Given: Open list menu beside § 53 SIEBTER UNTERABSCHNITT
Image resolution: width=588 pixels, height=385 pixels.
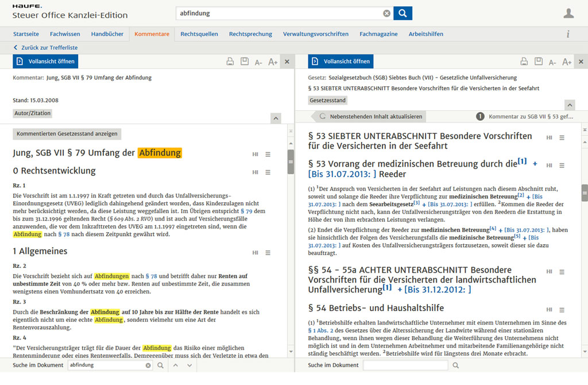Looking at the screenshot, I should click(x=562, y=138).
